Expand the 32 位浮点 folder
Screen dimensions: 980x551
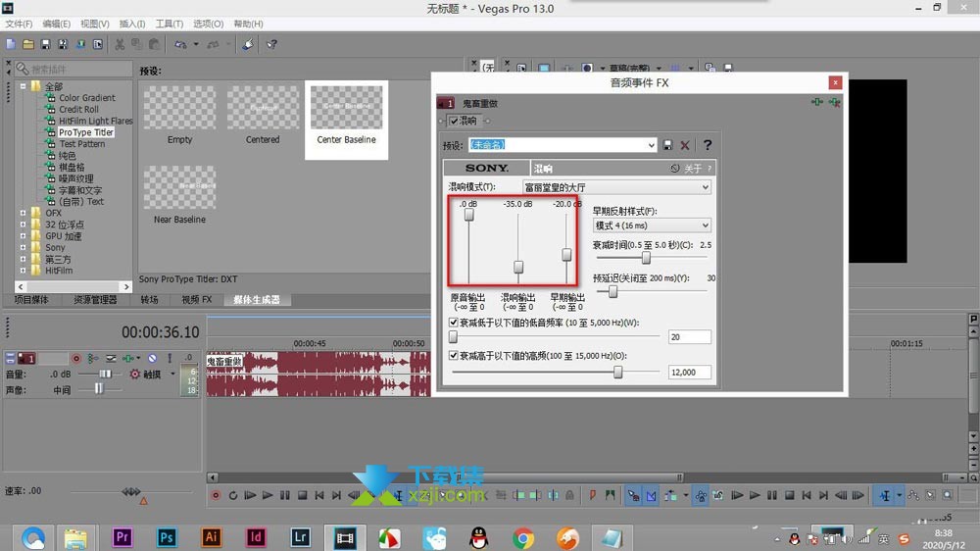pos(24,225)
